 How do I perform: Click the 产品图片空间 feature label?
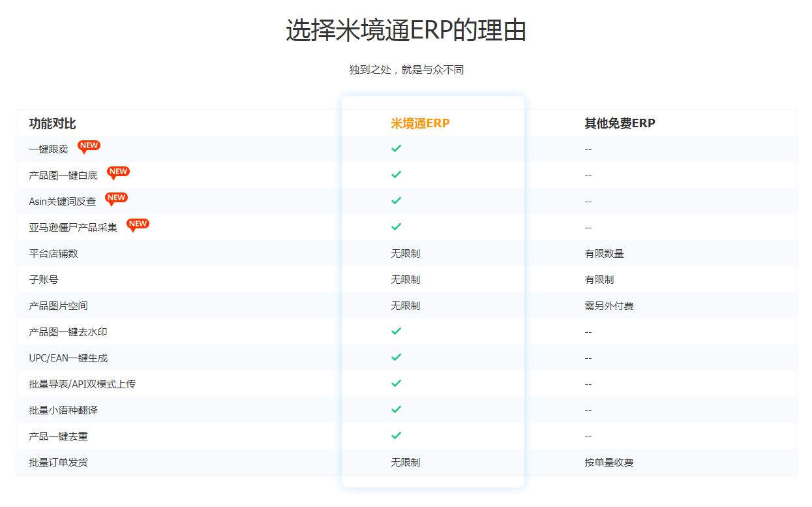(58, 305)
